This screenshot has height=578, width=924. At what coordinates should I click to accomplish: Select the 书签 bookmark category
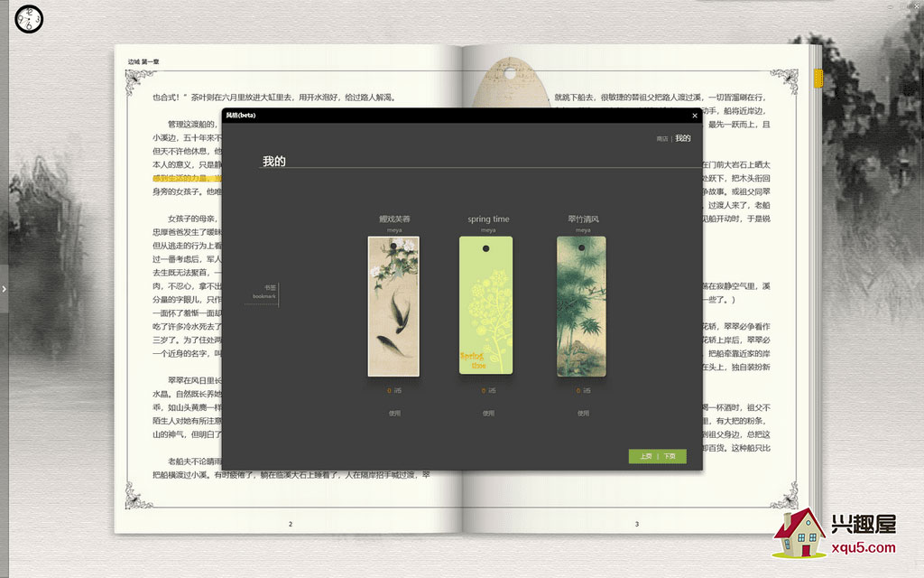click(x=263, y=292)
